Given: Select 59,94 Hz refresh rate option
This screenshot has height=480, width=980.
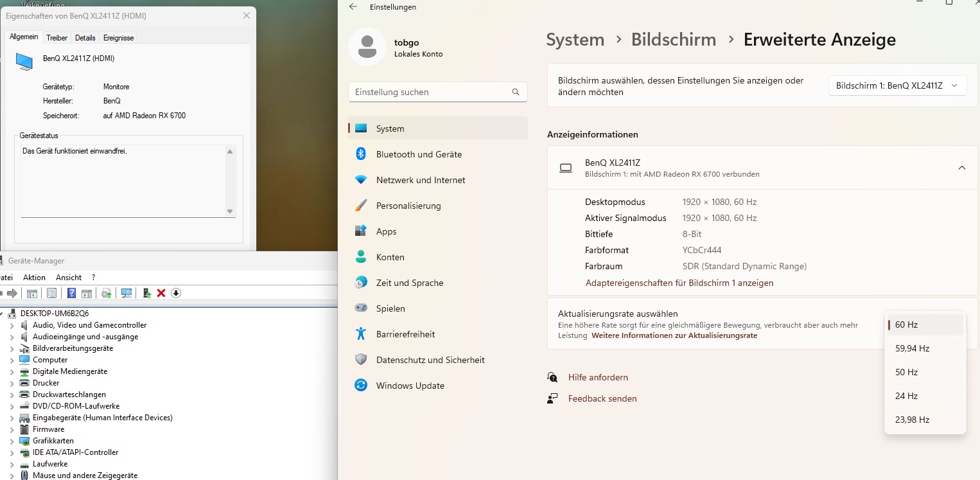Looking at the screenshot, I should tap(925, 348).
